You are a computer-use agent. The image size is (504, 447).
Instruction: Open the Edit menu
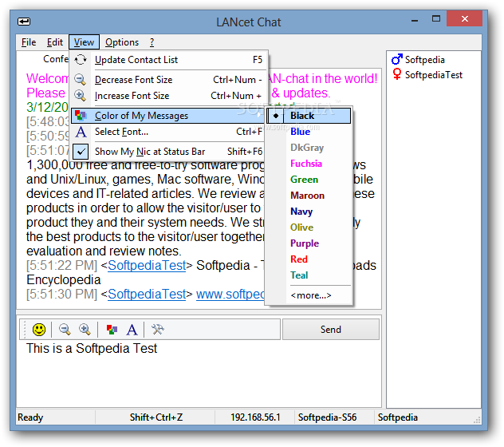pos(55,42)
